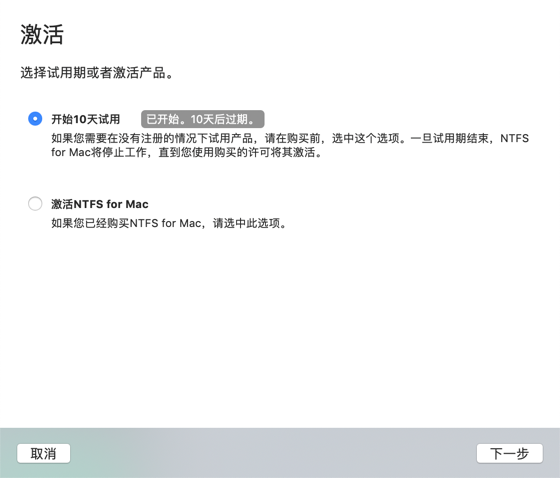Viewport: 560px width, 478px height.
Task: Click the 选择试用期或者激活产品。 subtitle
Action: click(x=97, y=73)
